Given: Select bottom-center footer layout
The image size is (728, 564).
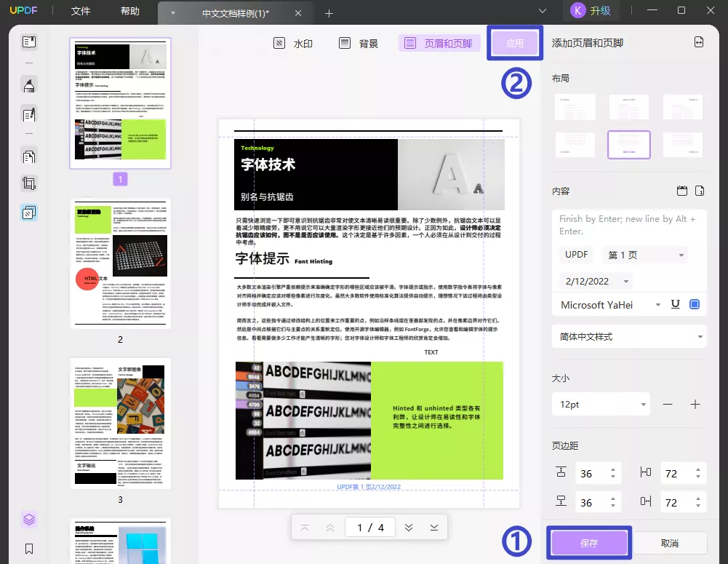Looking at the screenshot, I should (x=629, y=145).
